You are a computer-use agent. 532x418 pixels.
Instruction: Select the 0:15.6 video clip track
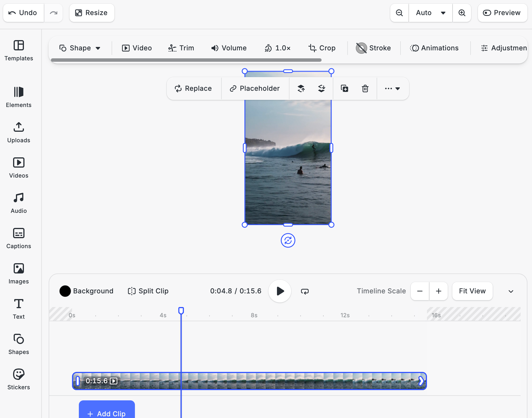(249, 381)
